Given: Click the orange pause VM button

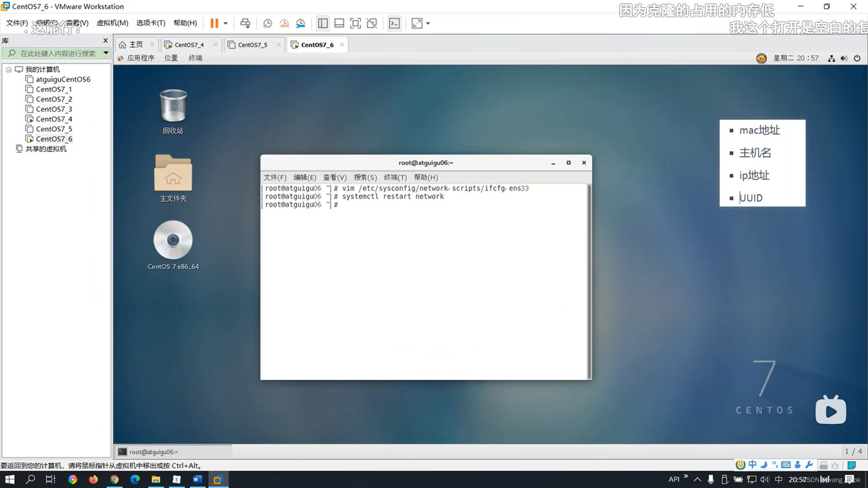Looking at the screenshot, I should point(214,23).
